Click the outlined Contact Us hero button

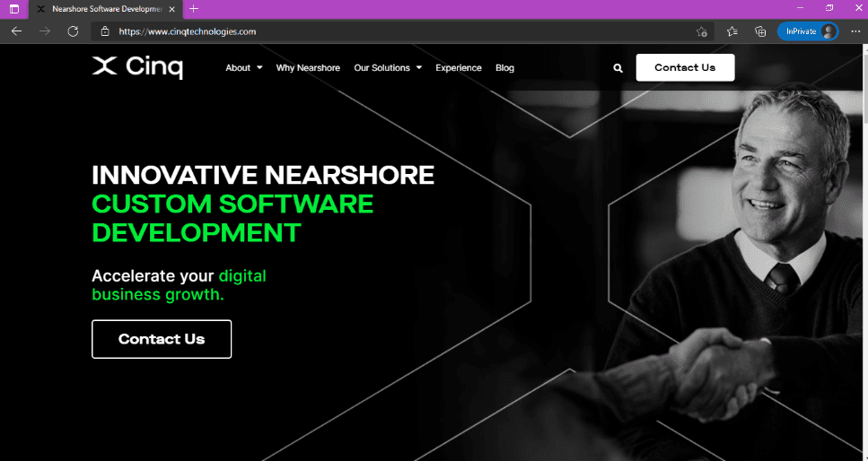162,339
